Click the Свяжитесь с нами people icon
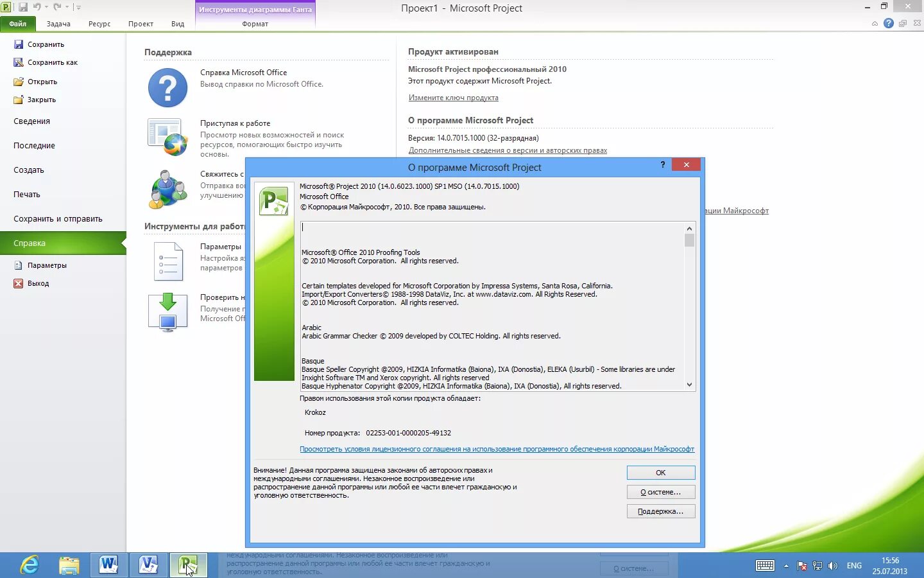 [x=167, y=189]
